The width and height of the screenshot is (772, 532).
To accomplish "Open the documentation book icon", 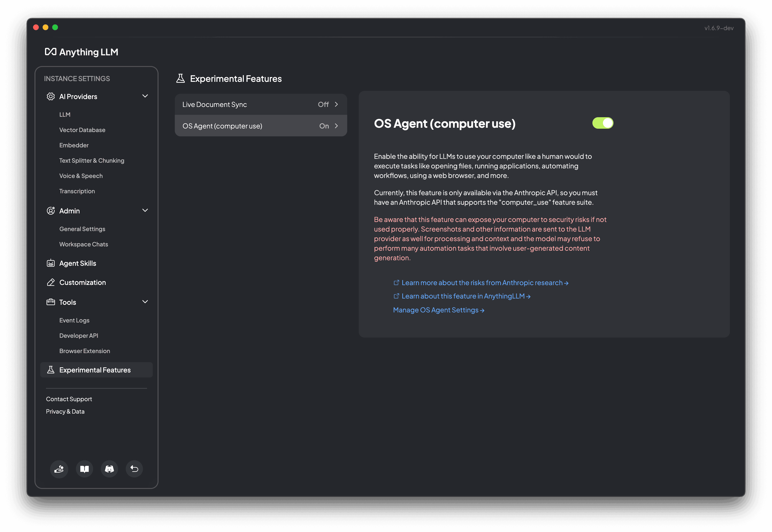I will pos(84,469).
